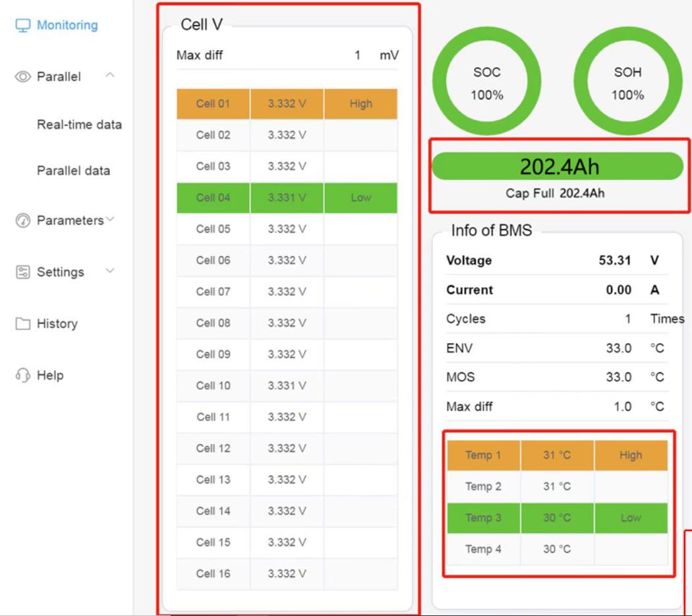The width and height of the screenshot is (692, 616).
Task: Open Real-time data page
Action: (x=79, y=125)
